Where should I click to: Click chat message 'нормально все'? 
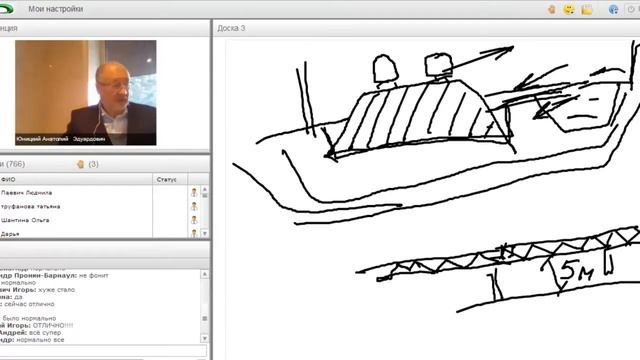click(40, 340)
